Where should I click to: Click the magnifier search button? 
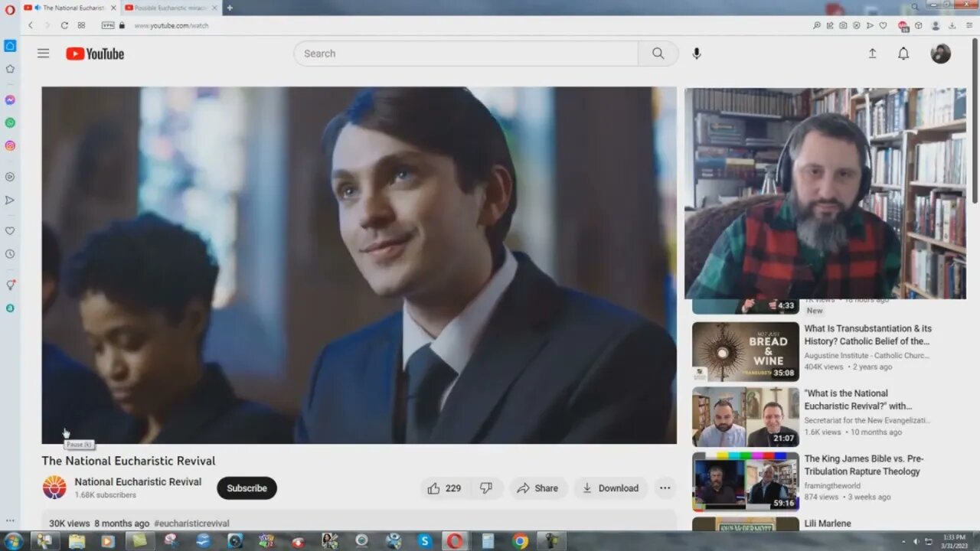click(x=658, y=54)
